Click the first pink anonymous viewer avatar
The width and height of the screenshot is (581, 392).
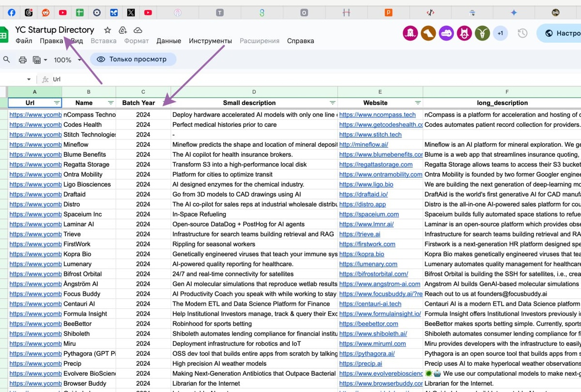pyautogui.click(x=410, y=33)
